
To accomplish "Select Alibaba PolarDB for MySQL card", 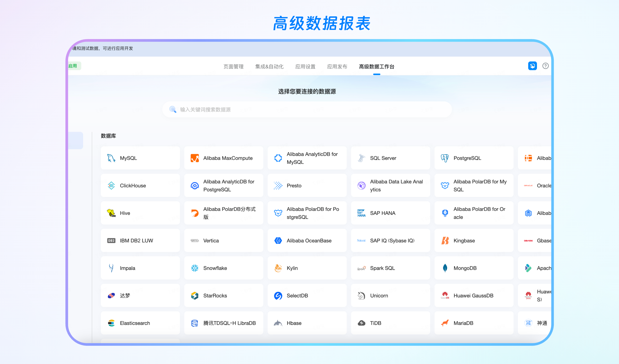I will tap(474, 185).
